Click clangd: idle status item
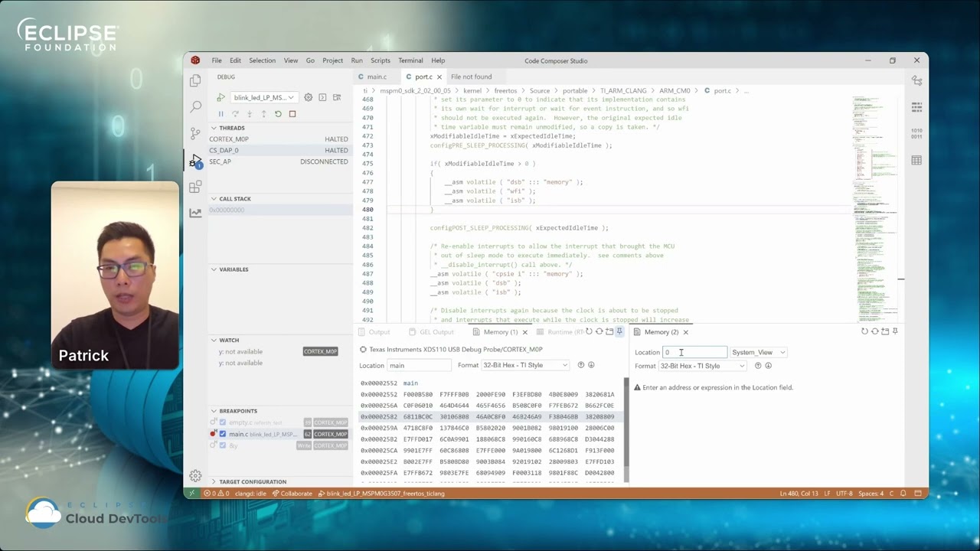980x551 pixels. (x=250, y=494)
